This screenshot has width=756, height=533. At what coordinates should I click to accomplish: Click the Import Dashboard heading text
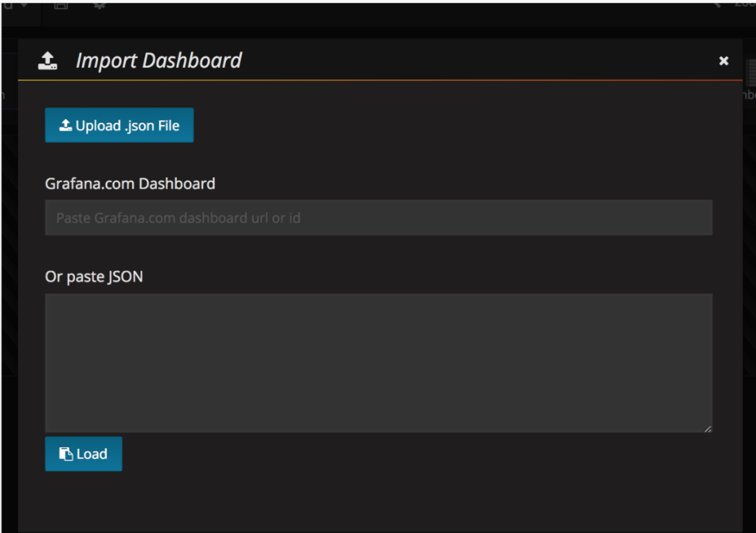159,61
